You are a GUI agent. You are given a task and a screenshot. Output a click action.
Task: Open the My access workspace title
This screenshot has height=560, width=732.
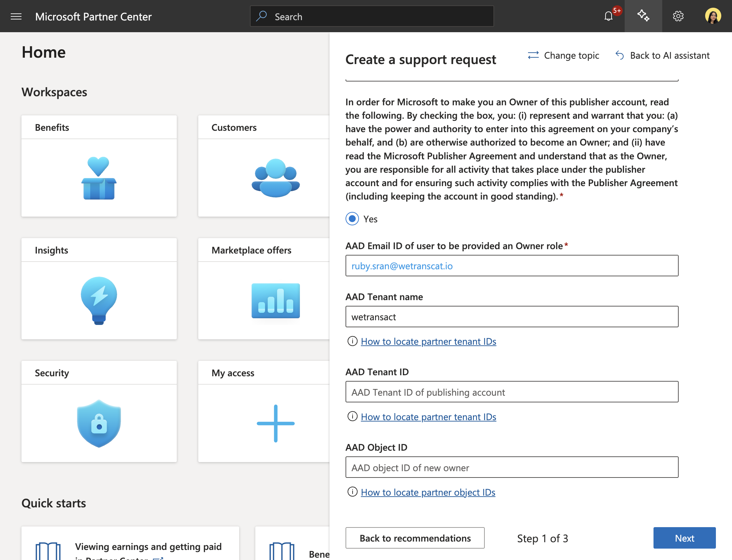coord(233,373)
